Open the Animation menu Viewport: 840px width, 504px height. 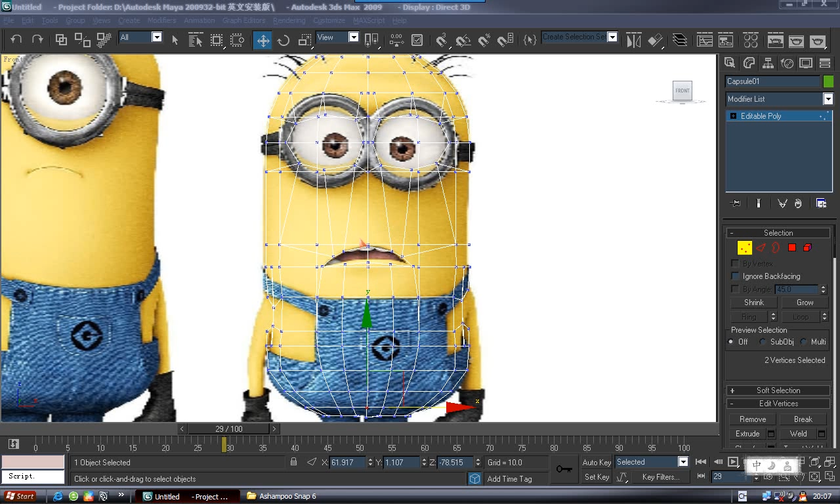click(x=199, y=20)
